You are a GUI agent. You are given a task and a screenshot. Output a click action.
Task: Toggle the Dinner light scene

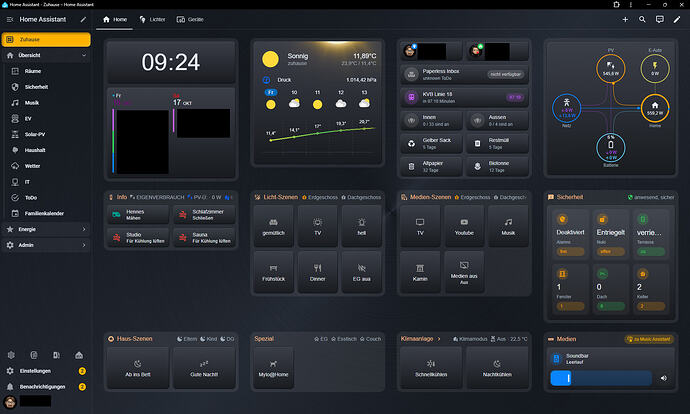click(x=317, y=272)
